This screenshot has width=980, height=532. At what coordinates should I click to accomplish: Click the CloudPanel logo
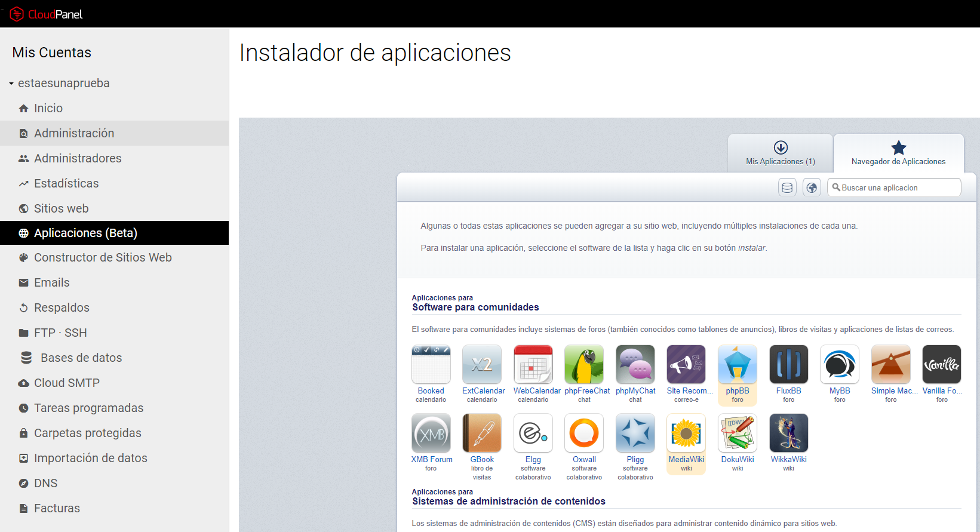[x=46, y=14]
